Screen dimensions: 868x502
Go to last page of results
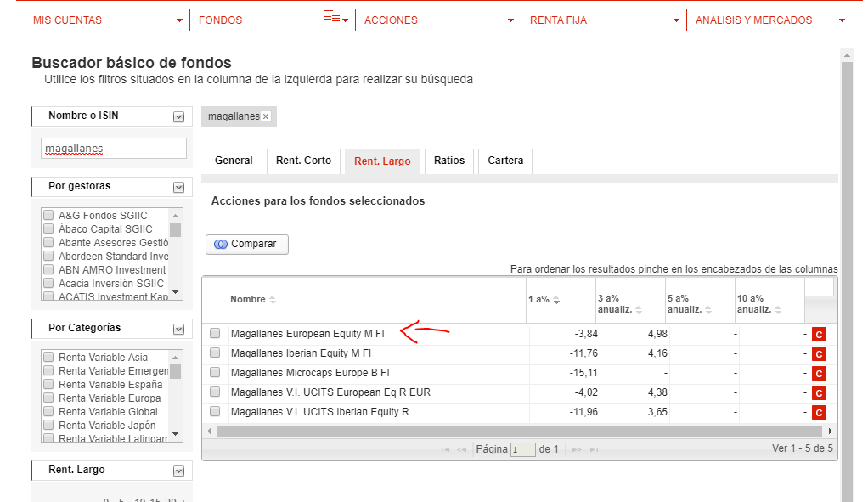(594, 449)
